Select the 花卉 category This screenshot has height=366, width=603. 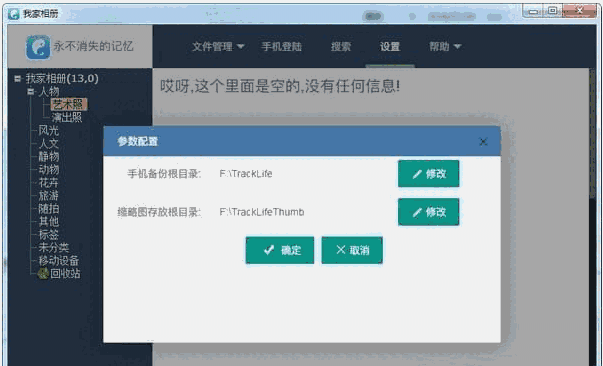48,183
